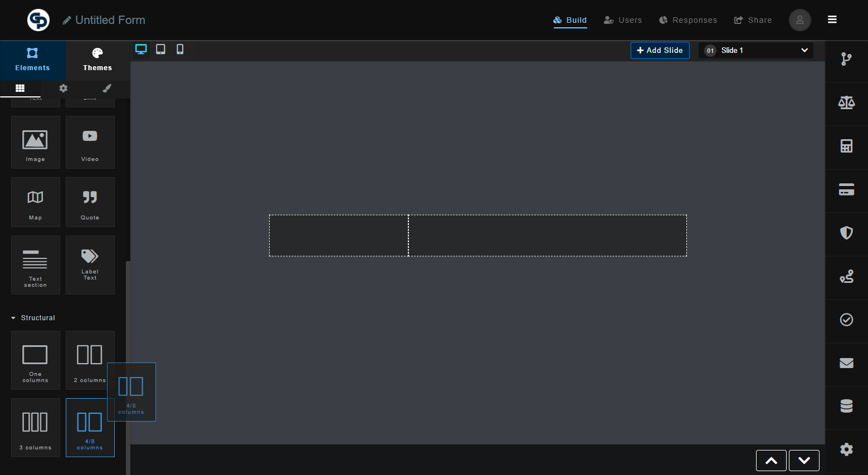Image resolution: width=868 pixels, height=475 pixels.
Task: Click the app logo in the top left
Action: point(38,20)
